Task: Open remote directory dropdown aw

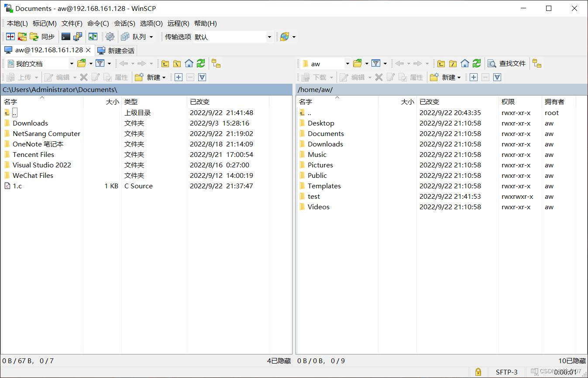Action: click(326, 64)
